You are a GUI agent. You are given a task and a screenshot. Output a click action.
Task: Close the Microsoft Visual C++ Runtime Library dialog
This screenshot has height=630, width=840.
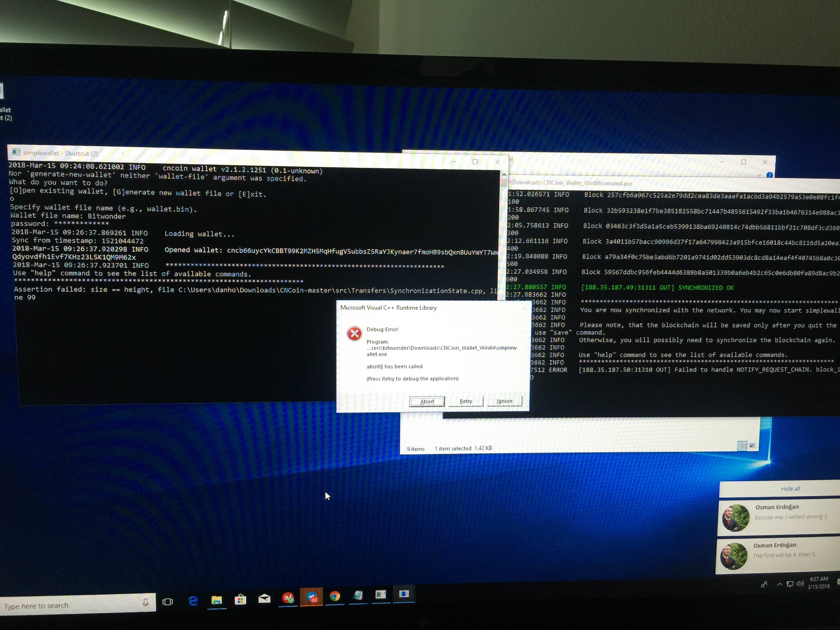click(x=524, y=308)
